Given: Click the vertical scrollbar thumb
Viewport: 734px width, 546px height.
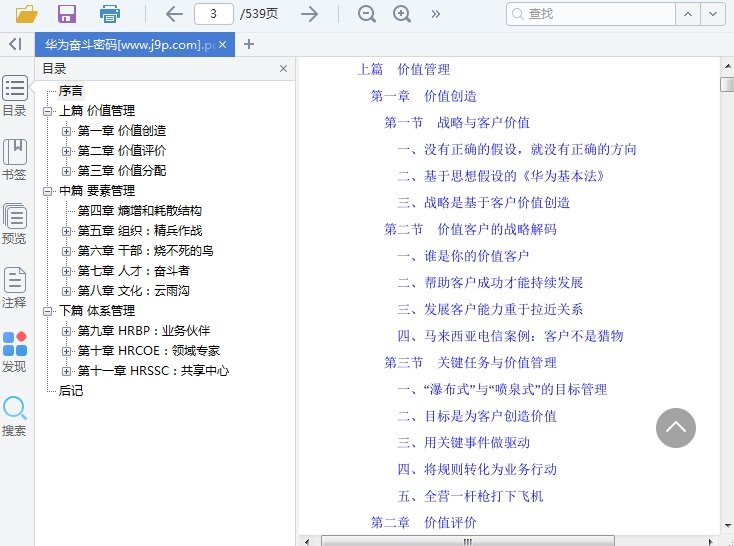Looking at the screenshot, I should [727, 85].
